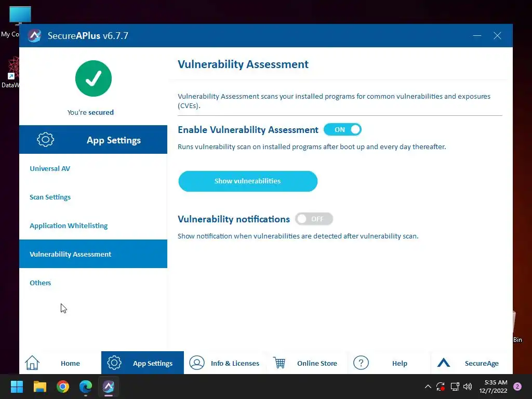Screen dimensions: 532x399
Task: Click the green secured checkmark status icon
Action: pyautogui.click(x=94, y=78)
